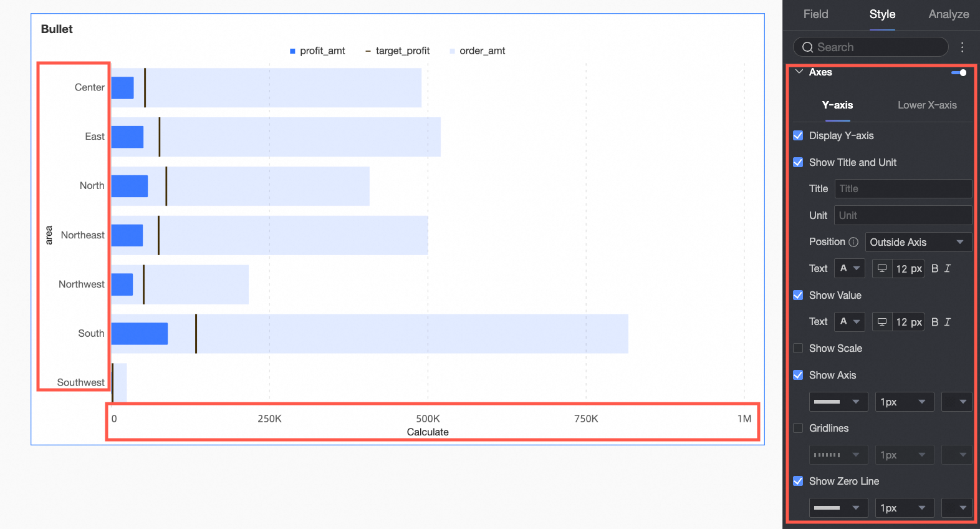Screen dimensions: 980x529
Task: Click the Bullet chart title
Action: point(57,29)
